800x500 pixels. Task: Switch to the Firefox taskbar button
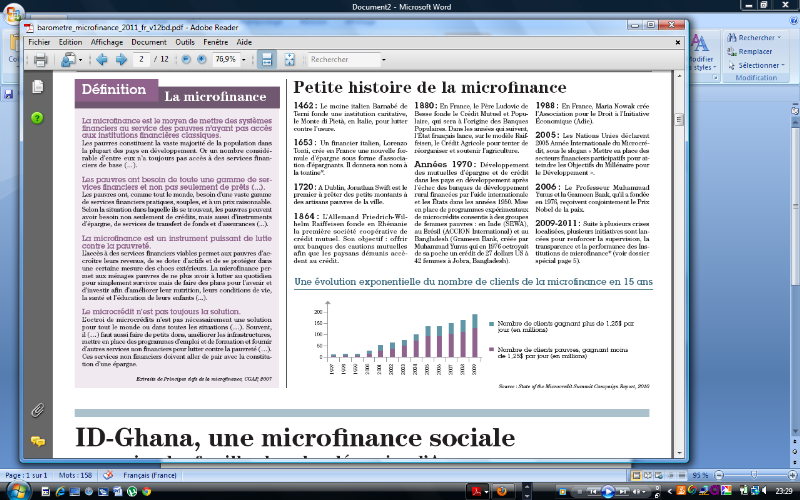coord(502,491)
